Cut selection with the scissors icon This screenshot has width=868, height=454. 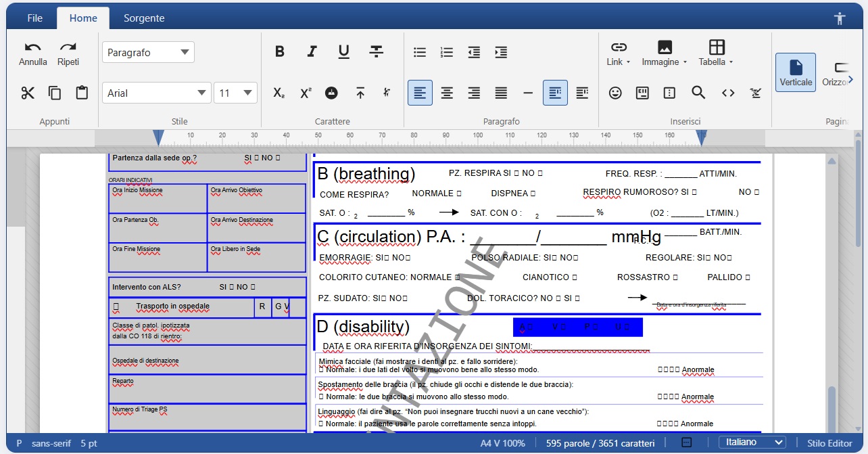coord(28,93)
